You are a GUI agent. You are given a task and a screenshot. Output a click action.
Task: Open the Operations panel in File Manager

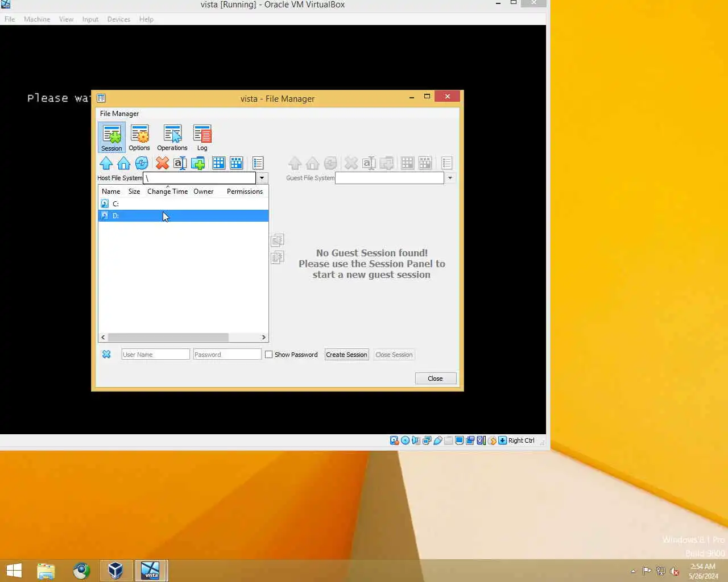point(172,138)
